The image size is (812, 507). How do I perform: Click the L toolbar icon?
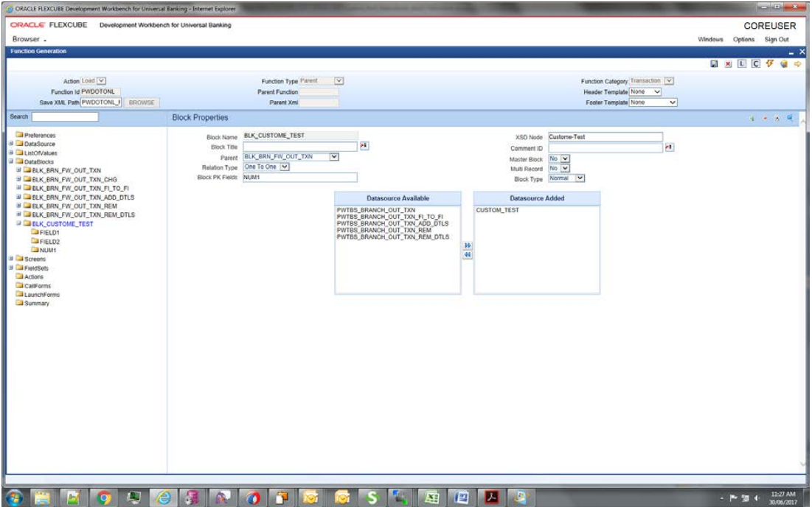[742, 63]
